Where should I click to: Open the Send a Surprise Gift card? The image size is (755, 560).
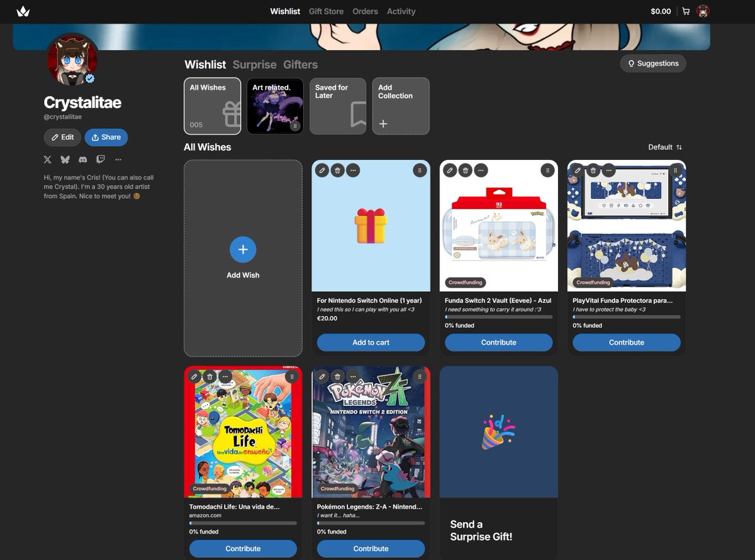(498, 459)
